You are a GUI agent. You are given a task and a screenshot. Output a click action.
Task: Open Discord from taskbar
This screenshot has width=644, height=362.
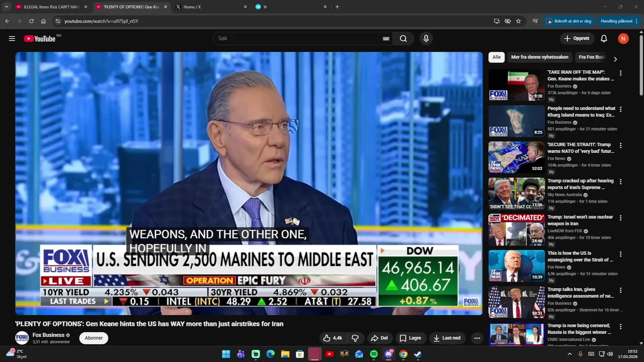[x=388, y=354]
